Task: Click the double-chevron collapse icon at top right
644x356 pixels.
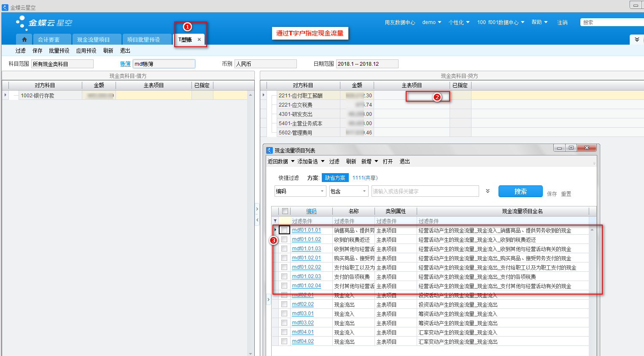Action: pyautogui.click(x=637, y=39)
